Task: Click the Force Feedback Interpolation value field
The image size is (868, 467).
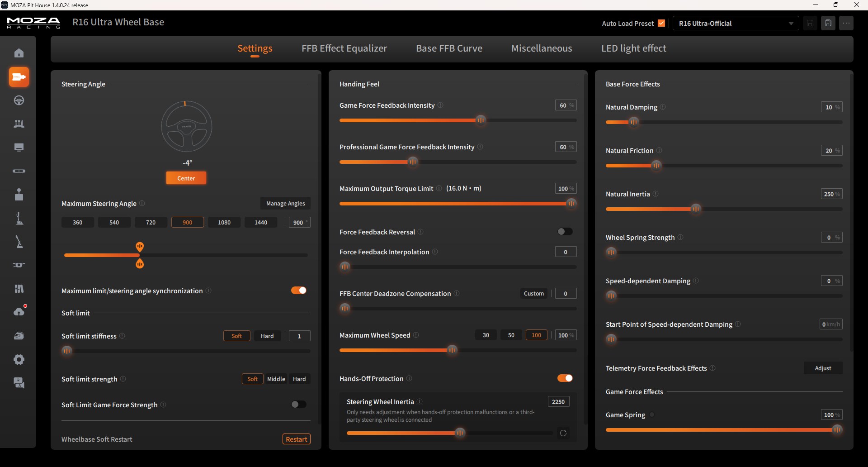Action: click(x=566, y=252)
